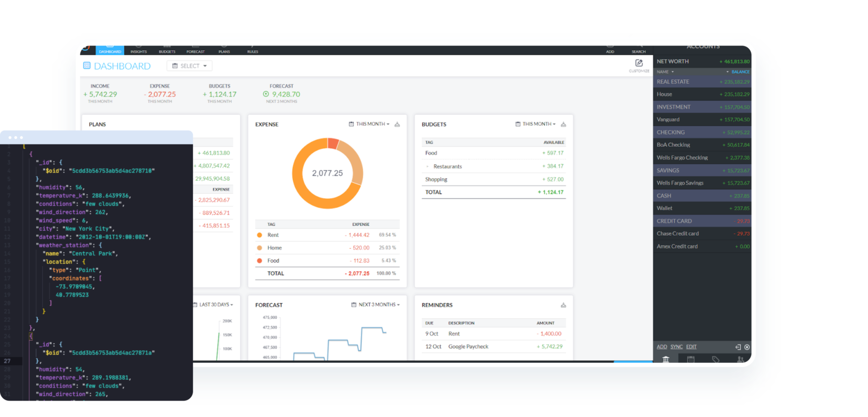This screenshot has height=417, width=868.
Task: Select the Home expense color swatch
Action: coord(259,248)
